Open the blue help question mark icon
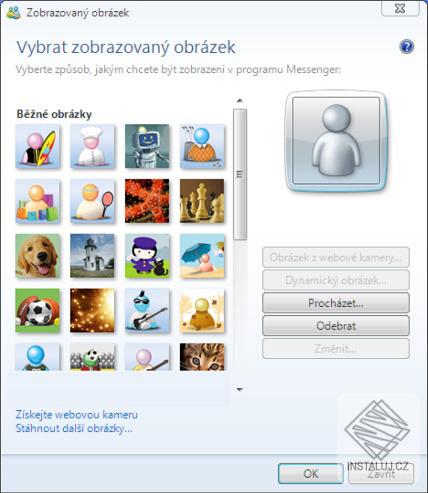Viewport: 428px width, 493px height. [407, 46]
